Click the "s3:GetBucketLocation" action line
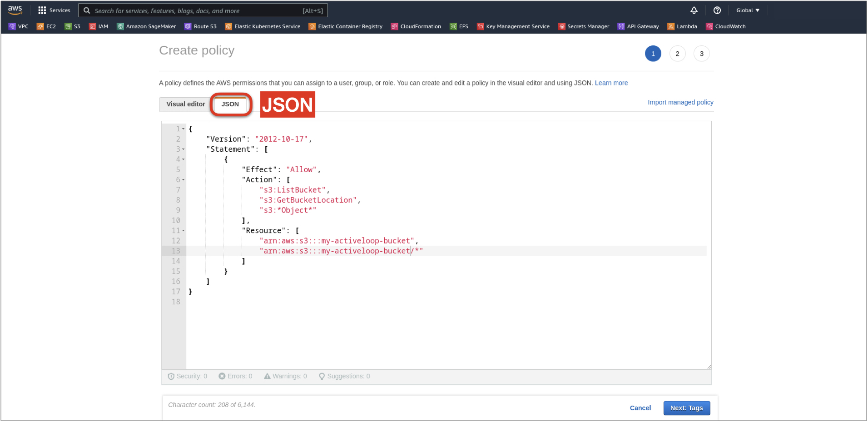The height and width of the screenshot is (422, 868). (x=310, y=200)
